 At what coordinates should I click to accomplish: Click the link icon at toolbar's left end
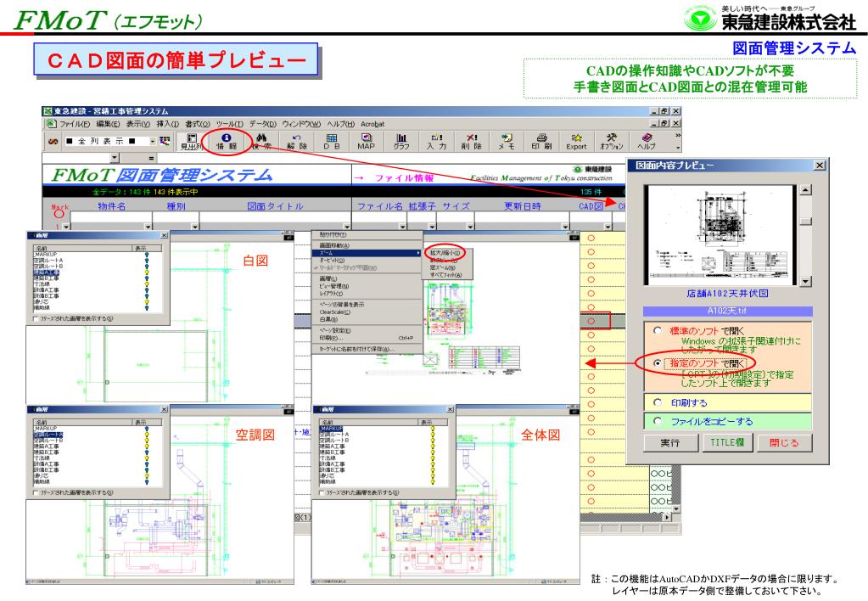53,141
